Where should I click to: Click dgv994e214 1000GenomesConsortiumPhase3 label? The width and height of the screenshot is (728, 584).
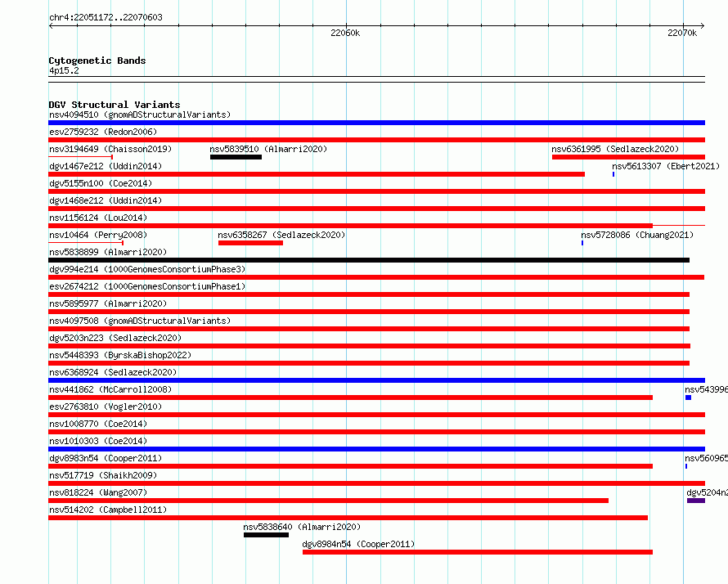147,269
